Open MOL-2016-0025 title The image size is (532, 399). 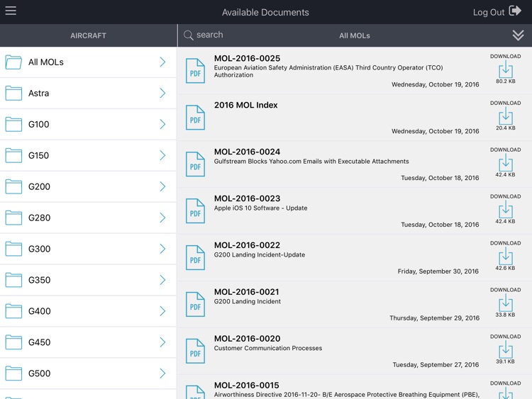pos(247,58)
